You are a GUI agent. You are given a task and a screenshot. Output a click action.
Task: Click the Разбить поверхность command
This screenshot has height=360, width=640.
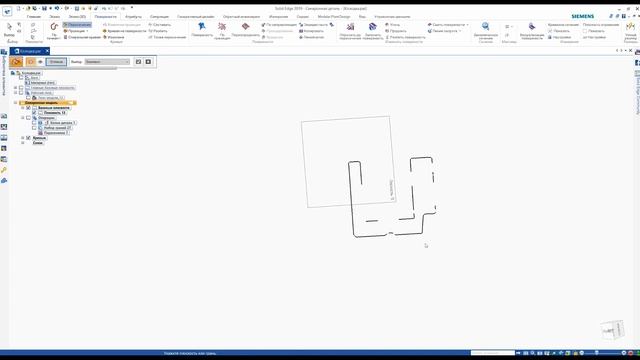pos(405,37)
